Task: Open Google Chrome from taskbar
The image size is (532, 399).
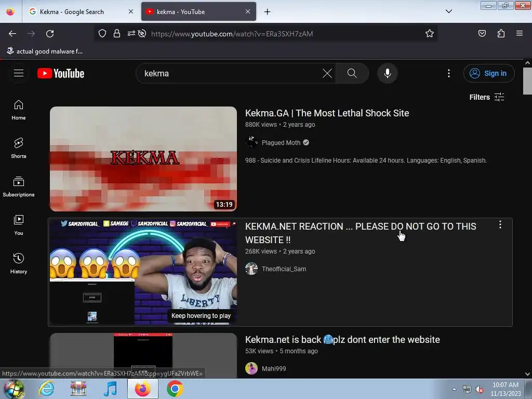Action: click(x=175, y=389)
